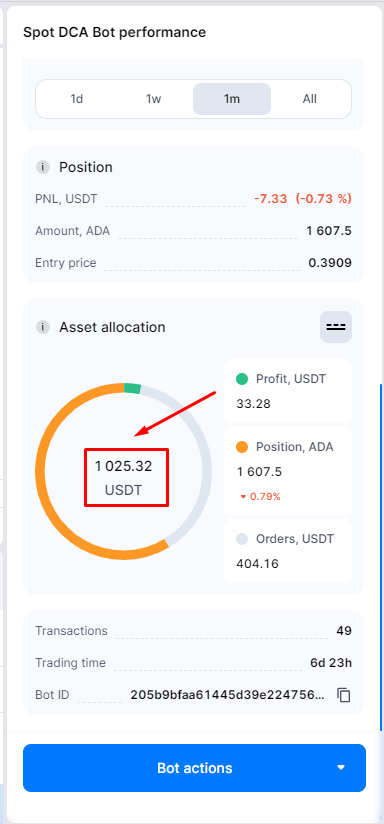
Task: Select the 1m time period
Action: [232, 99]
